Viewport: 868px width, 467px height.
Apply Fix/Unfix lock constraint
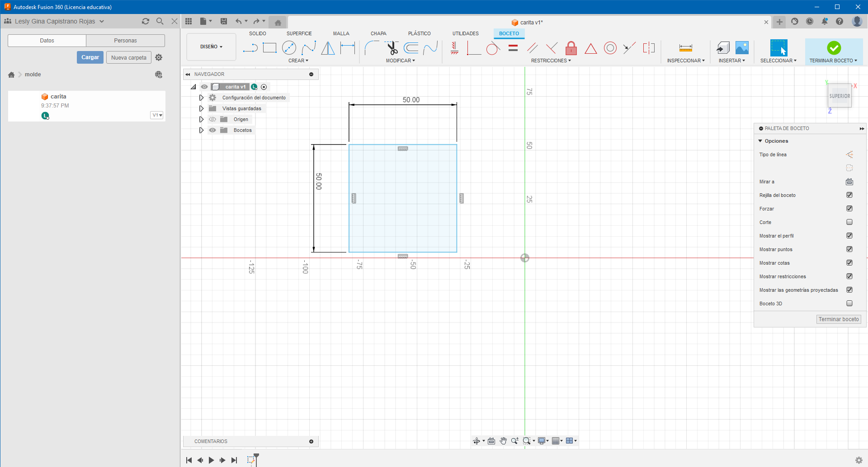point(571,48)
